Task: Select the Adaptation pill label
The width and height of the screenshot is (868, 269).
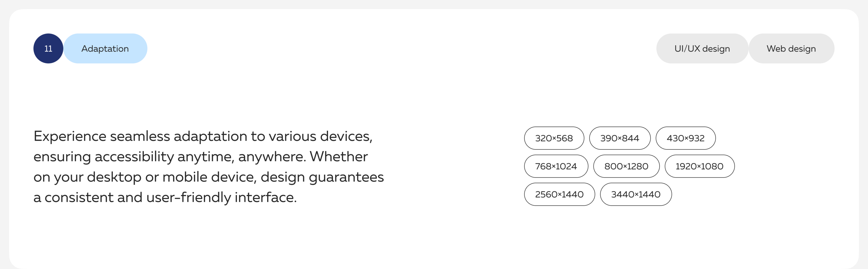Action: [x=105, y=49]
